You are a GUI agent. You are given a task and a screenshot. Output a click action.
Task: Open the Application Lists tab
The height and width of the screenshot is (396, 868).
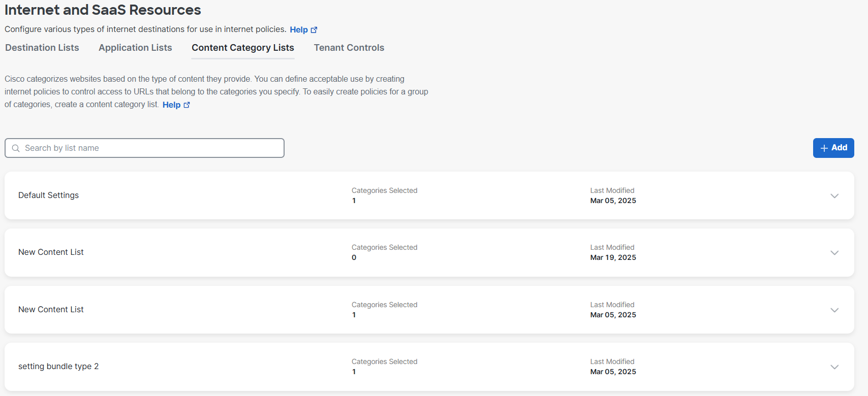pyautogui.click(x=135, y=48)
